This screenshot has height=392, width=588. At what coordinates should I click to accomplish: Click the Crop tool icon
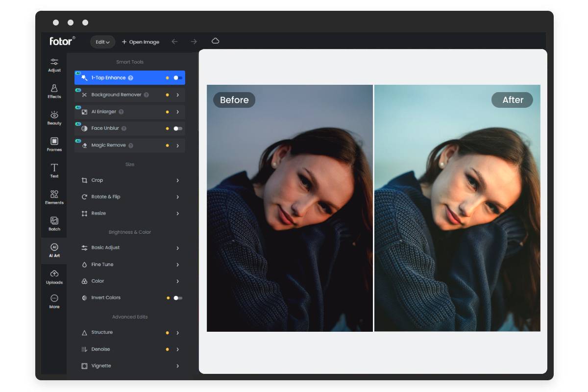(x=84, y=180)
